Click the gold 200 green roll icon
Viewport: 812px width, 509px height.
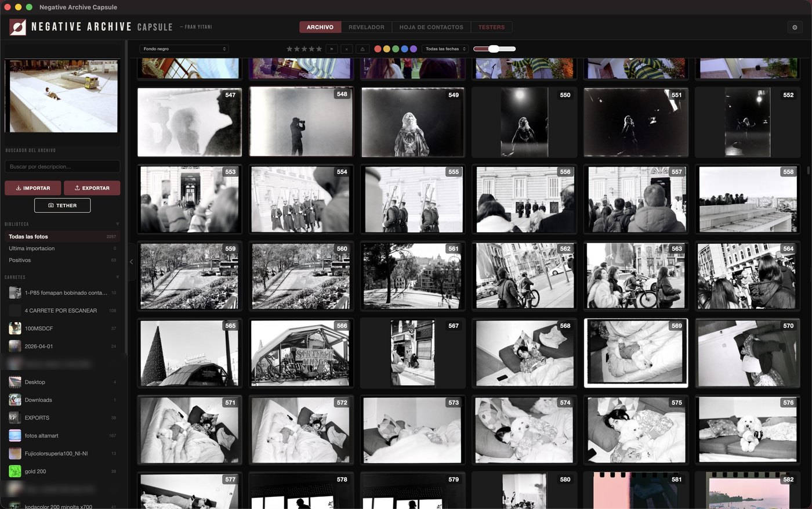click(15, 471)
